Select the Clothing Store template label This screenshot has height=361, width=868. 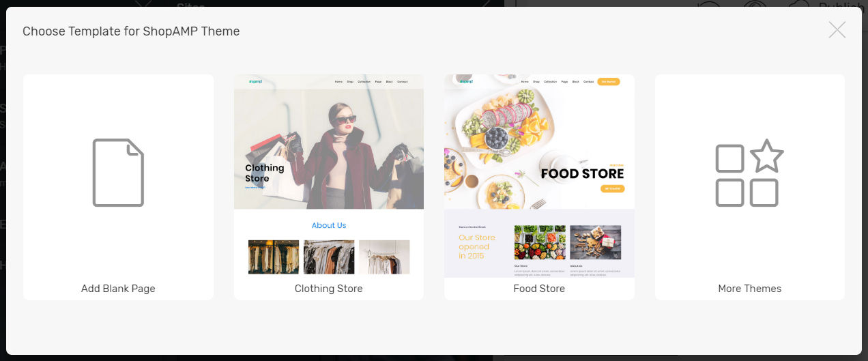(x=328, y=289)
